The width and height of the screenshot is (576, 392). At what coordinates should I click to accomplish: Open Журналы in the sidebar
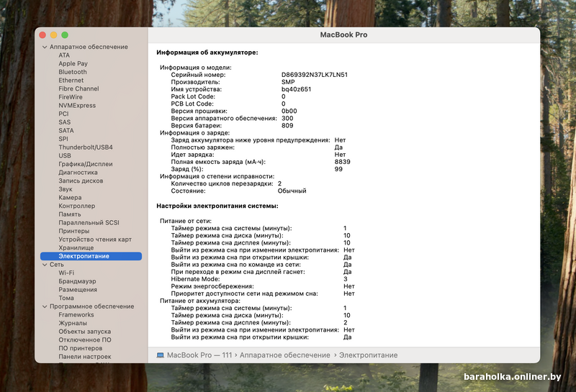[73, 323]
